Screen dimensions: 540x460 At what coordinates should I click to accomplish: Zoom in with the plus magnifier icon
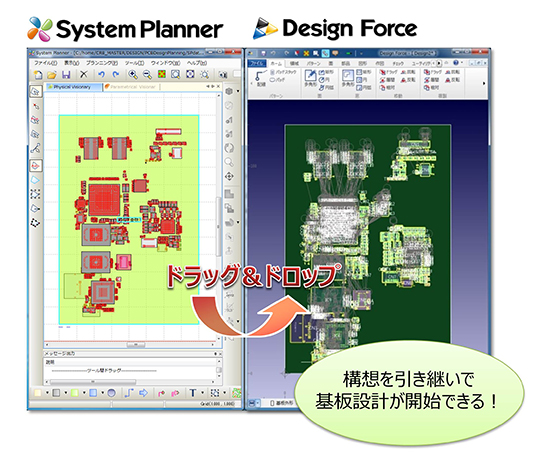133,74
